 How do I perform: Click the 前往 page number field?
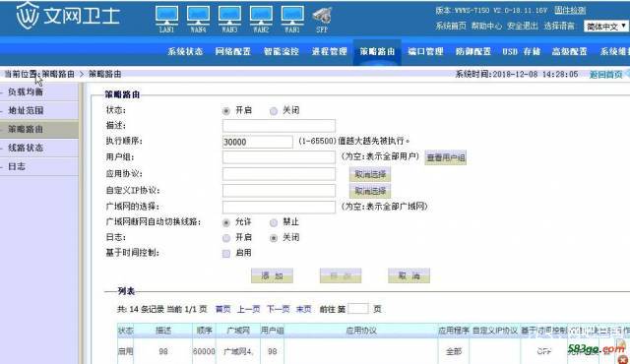tap(358, 309)
